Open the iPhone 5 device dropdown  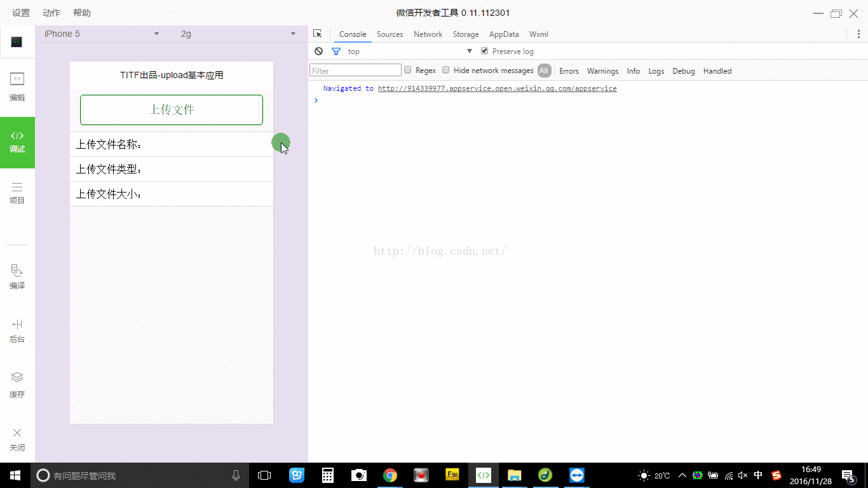(102, 34)
